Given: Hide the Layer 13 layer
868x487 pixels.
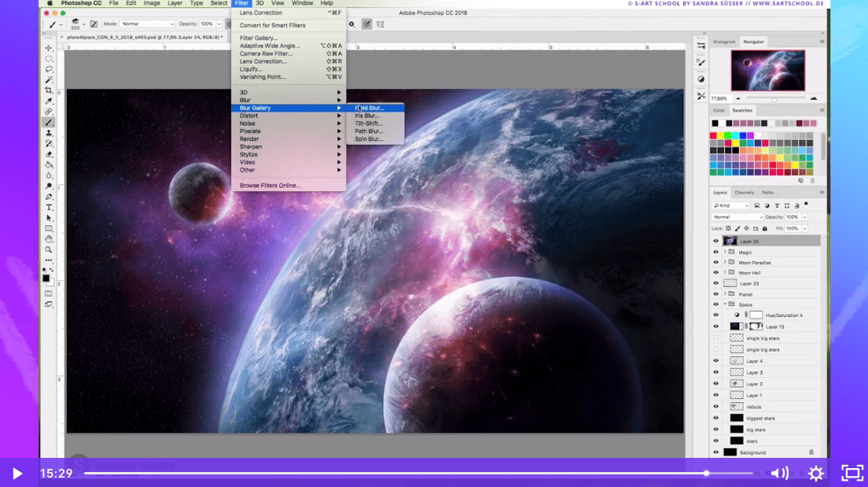Looking at the screenshot, I should pyautogui.click(x=715, y=327).
